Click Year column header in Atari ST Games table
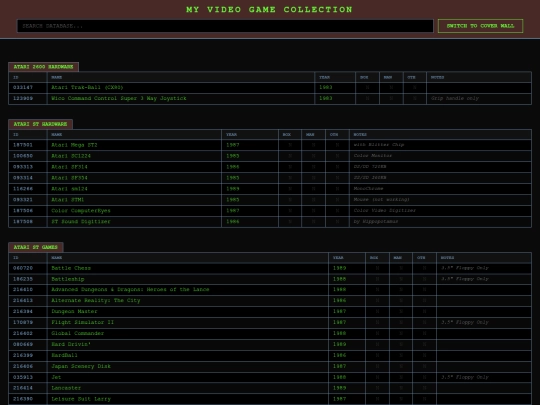Image resolution: width=540 pixels, height=405 pixels. 347,258
